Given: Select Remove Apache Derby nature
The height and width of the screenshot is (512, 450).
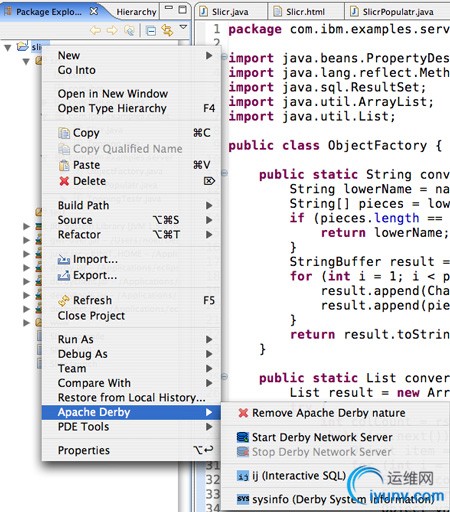Looking at the screenshot, I should tap(336, 413).
